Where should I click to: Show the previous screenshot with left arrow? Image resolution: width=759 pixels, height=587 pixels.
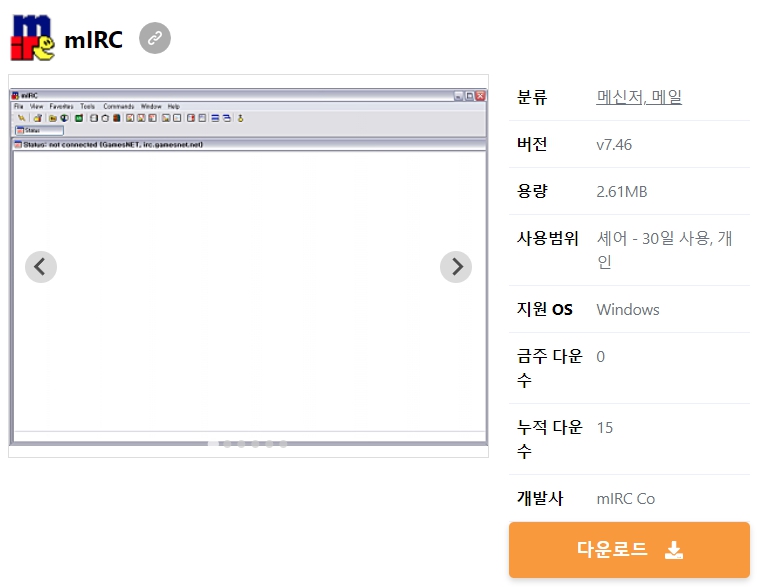(41, 267)
